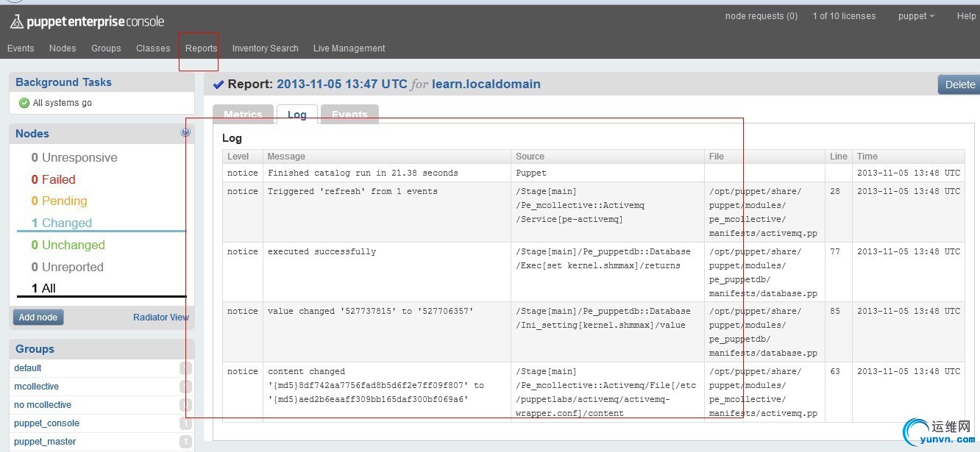Open the learn.localdomain node link
This screenshot has height=452, width=980.
[486, 85]
